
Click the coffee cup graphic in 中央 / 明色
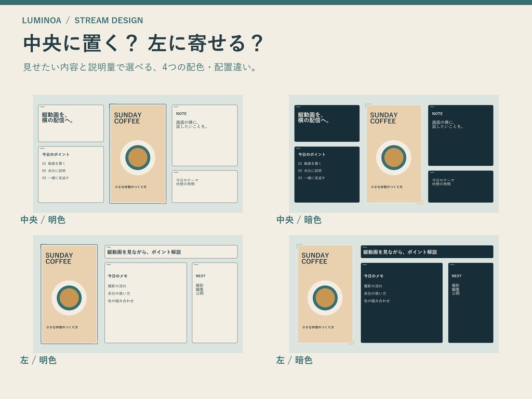pyautogui.click(x=137, y=158)
